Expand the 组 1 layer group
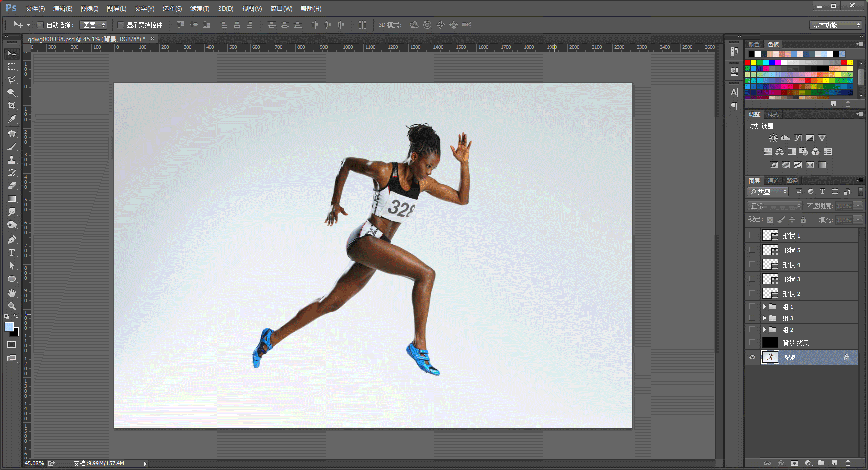 coord(765,306)
